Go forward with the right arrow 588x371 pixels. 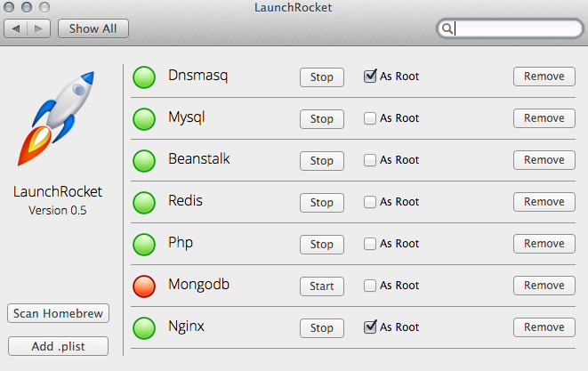pos(39,28)
